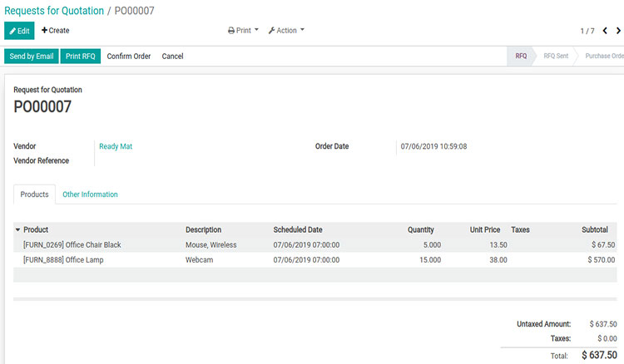
Task: Open vendor Ready Mat link
Action: [116, 146]
